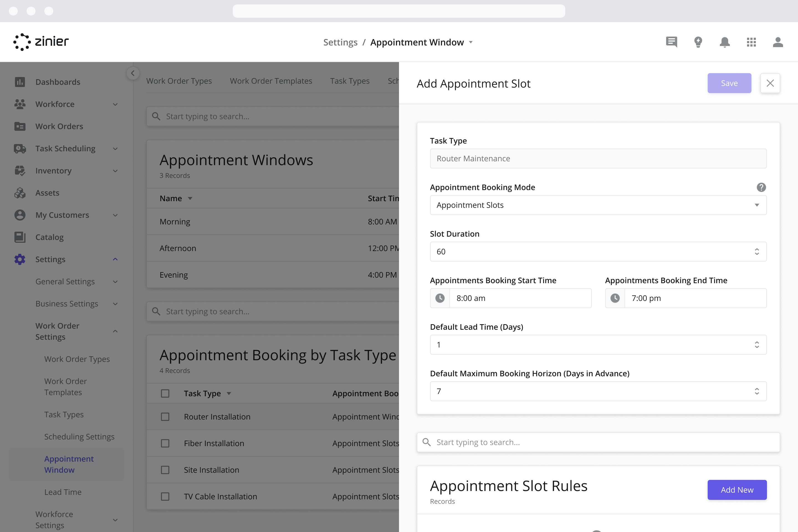
Task: Add New appointment slot rule
Action: tap(737, 490)
